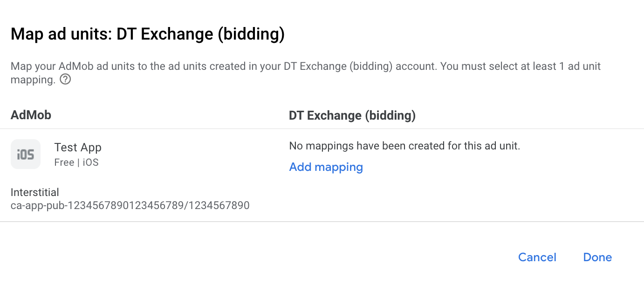Click the No mappings have been created message
This screenshot has height=284, width=644.
[x=404, y=146]
